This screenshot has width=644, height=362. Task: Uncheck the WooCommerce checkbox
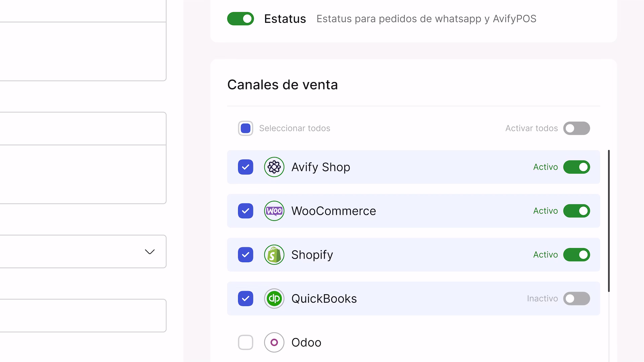pos(246,211)
